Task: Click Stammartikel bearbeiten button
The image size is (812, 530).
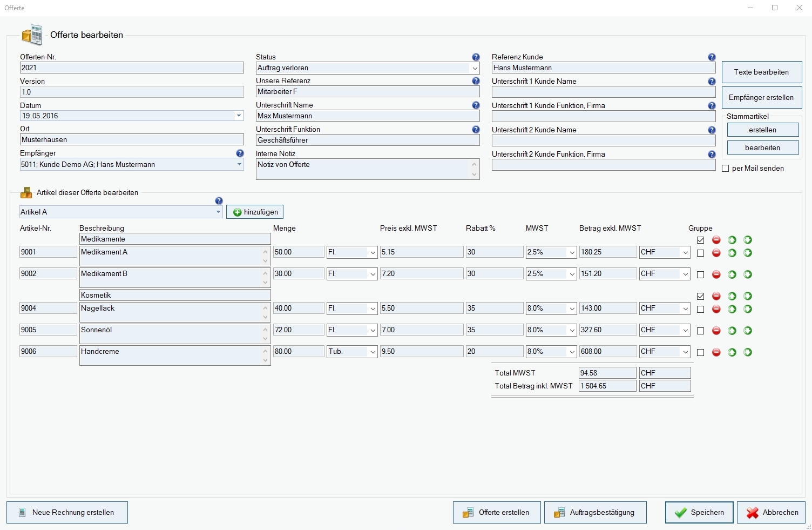Action: coord(762,148)
